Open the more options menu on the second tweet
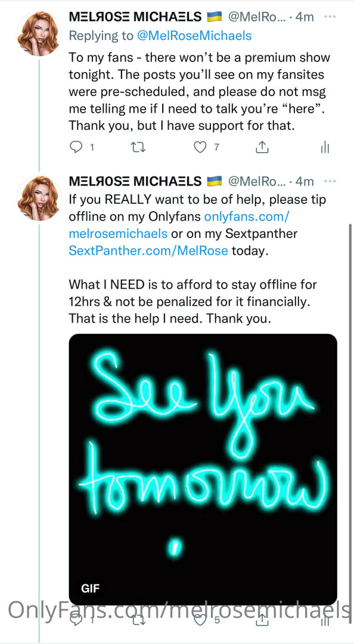Screen dimensions: 354x644 (330, 181)
